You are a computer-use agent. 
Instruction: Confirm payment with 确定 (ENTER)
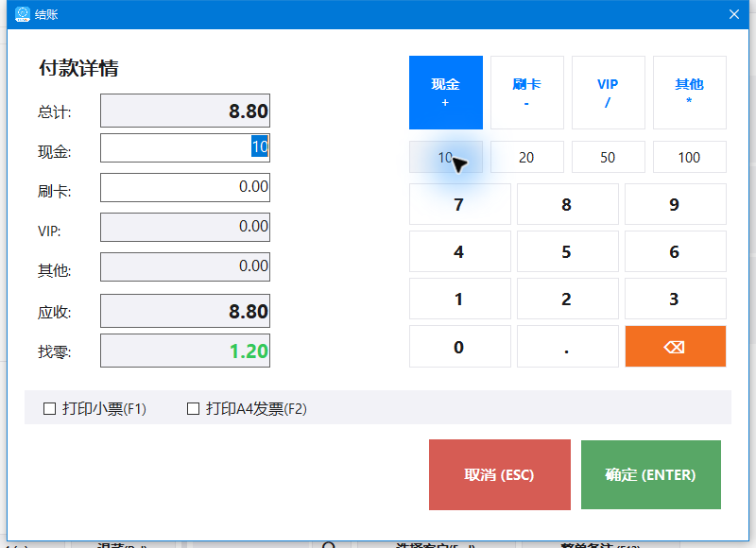[x=651, y=474]
